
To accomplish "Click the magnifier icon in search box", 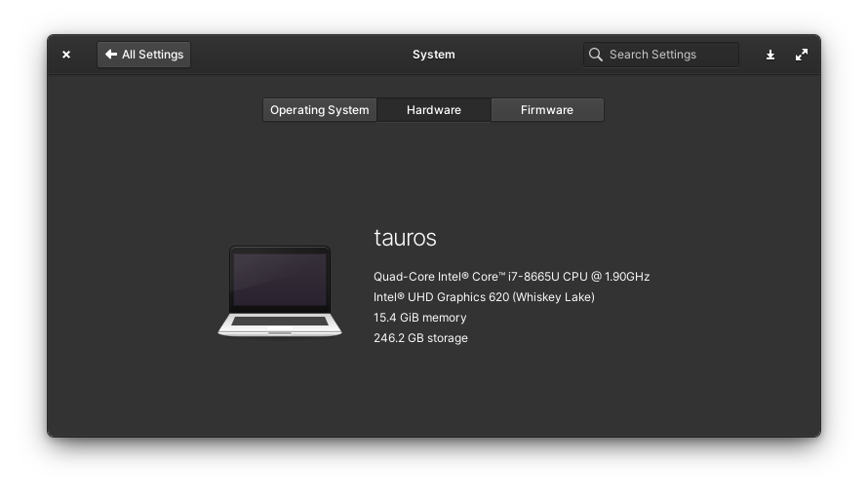I will click(x=596, y=55).
